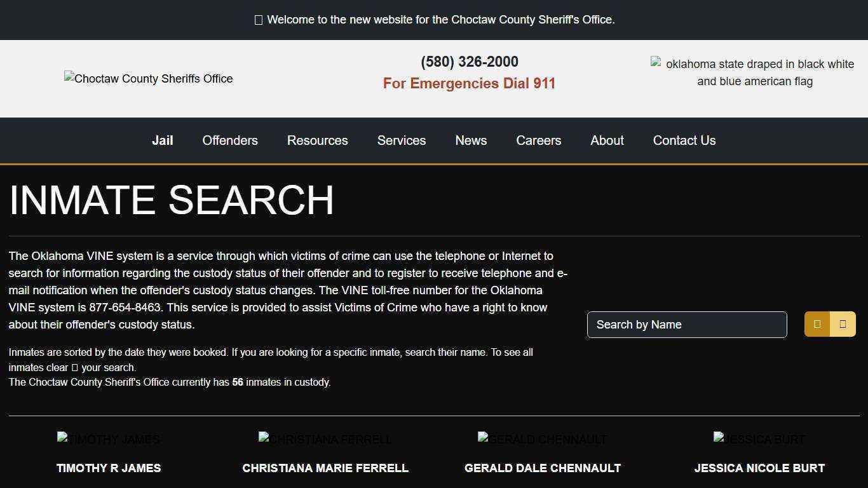Toggle grid view for inmate results
This screenshot has height=488, width=868.
[817, 324]
